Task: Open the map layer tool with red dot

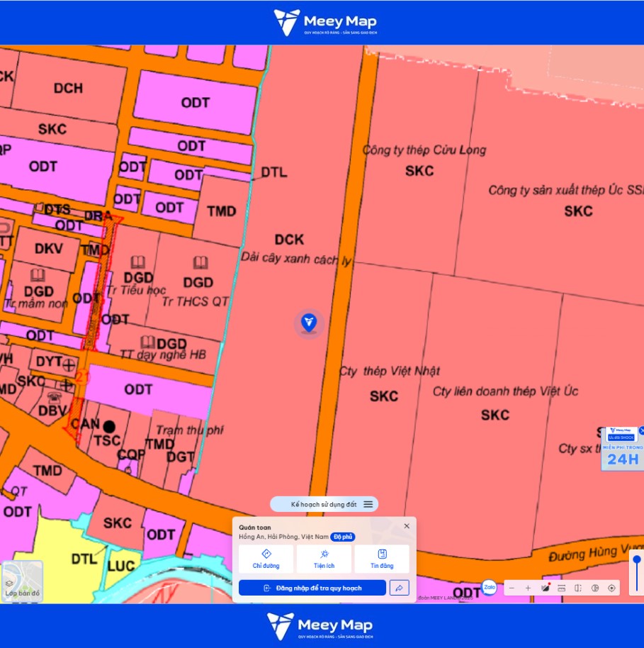Action: click(546, 588)
